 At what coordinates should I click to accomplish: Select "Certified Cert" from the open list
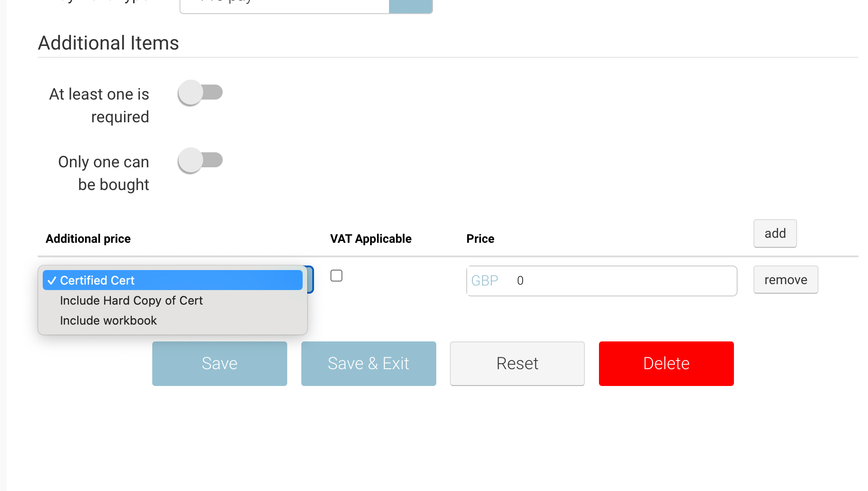(173, 281)
